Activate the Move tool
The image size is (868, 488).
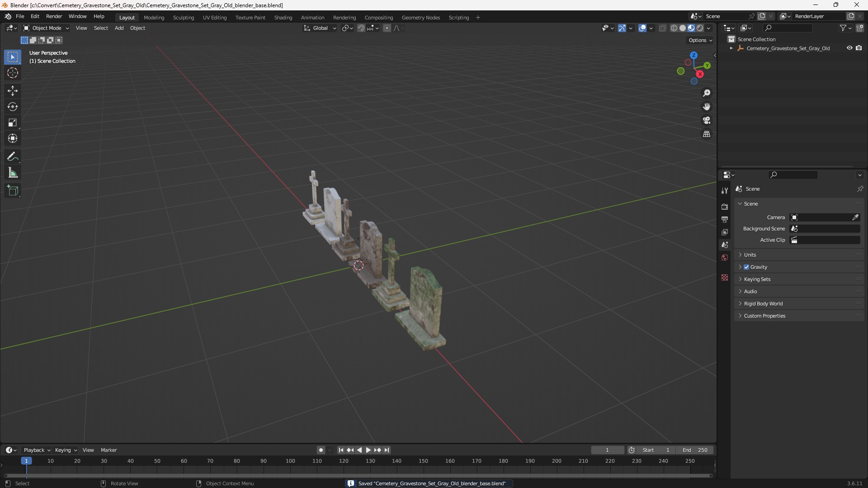tap(13, 91)
